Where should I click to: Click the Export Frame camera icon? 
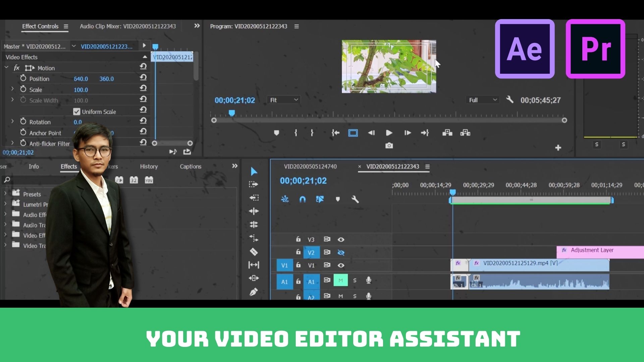click(389, 146)
